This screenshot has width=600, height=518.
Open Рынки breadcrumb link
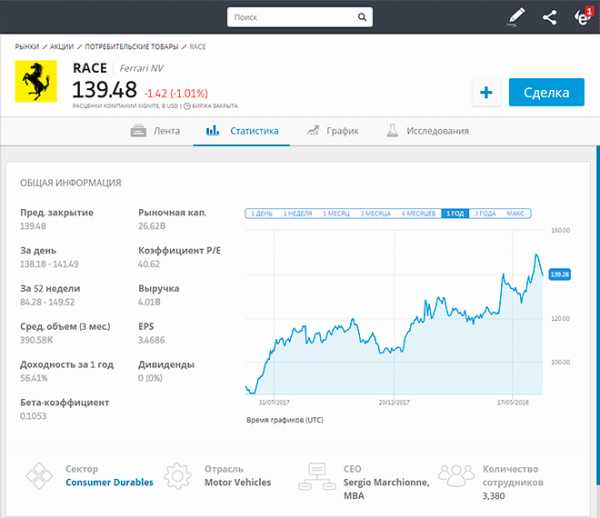click(27, 47)
